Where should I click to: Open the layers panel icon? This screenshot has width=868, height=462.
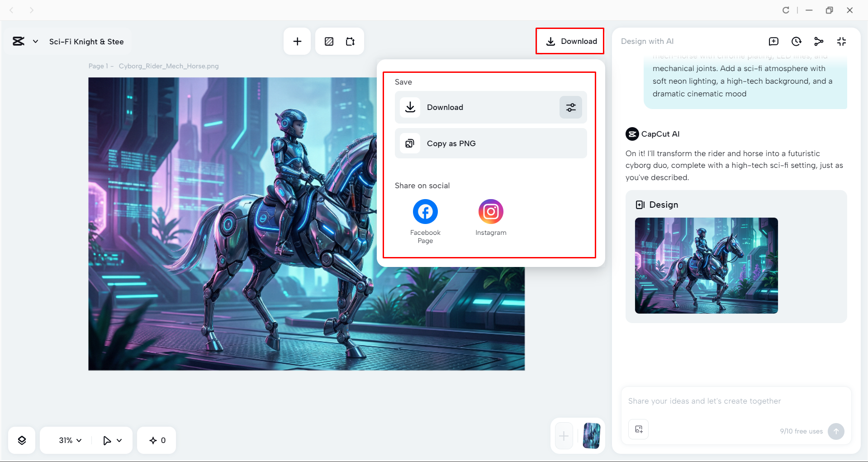tap(22, 440)
